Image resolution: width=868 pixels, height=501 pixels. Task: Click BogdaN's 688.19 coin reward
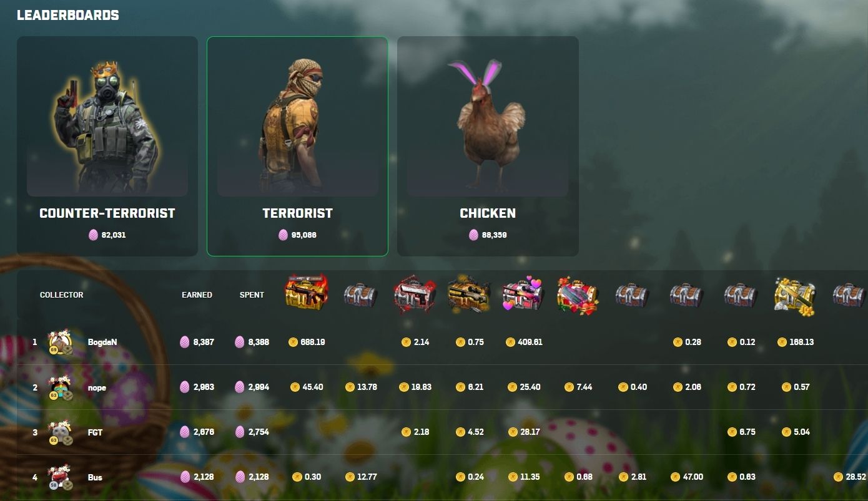point(307,342)
